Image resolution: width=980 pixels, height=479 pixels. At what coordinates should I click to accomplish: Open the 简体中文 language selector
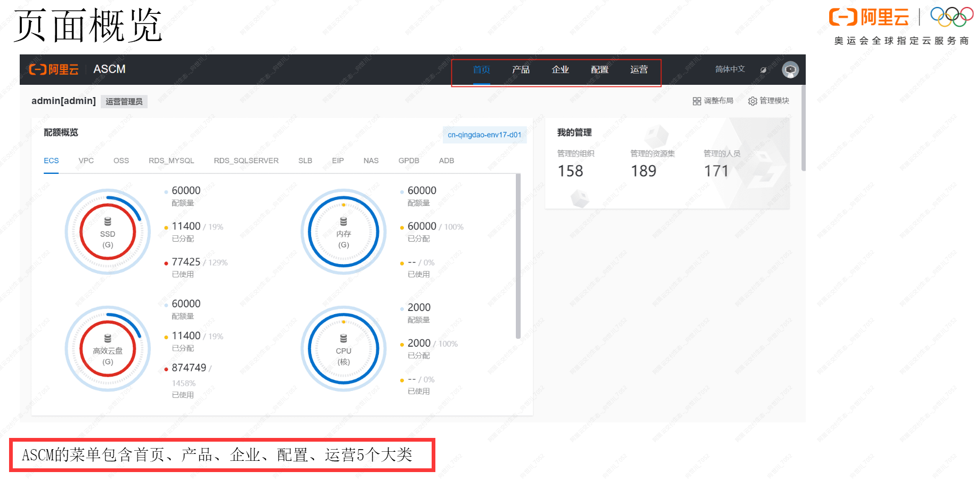click(x=730, y=69)
